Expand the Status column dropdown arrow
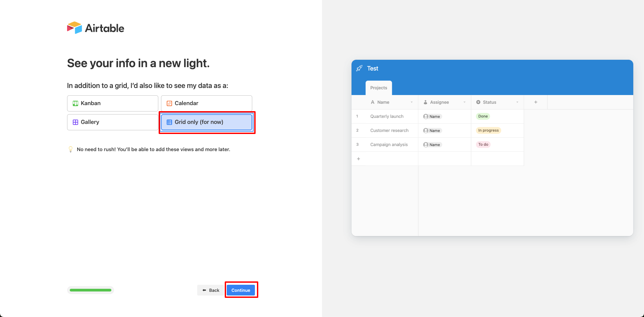644x317 pixels. (x=517, y=102)
